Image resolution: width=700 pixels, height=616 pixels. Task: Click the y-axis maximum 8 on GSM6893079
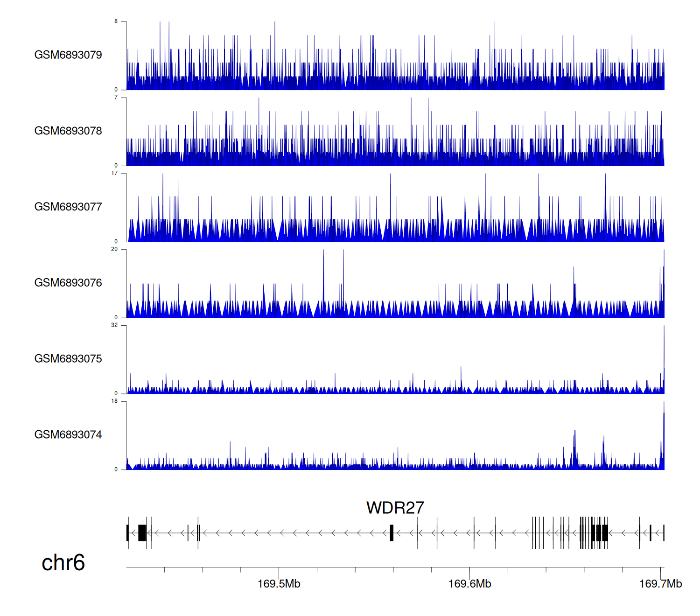[116, 21]
